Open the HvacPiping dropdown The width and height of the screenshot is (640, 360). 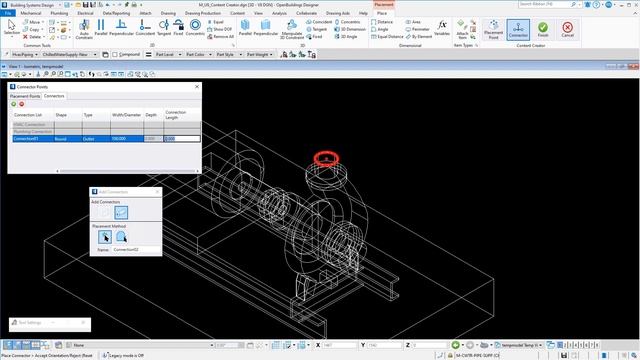coord(24,54)
